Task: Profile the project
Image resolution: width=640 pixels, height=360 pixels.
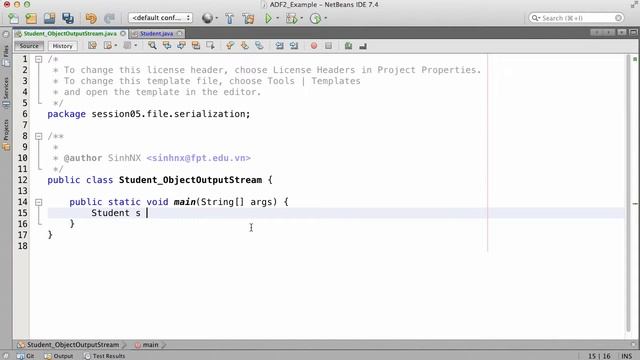Action: [x=315, y=18]
